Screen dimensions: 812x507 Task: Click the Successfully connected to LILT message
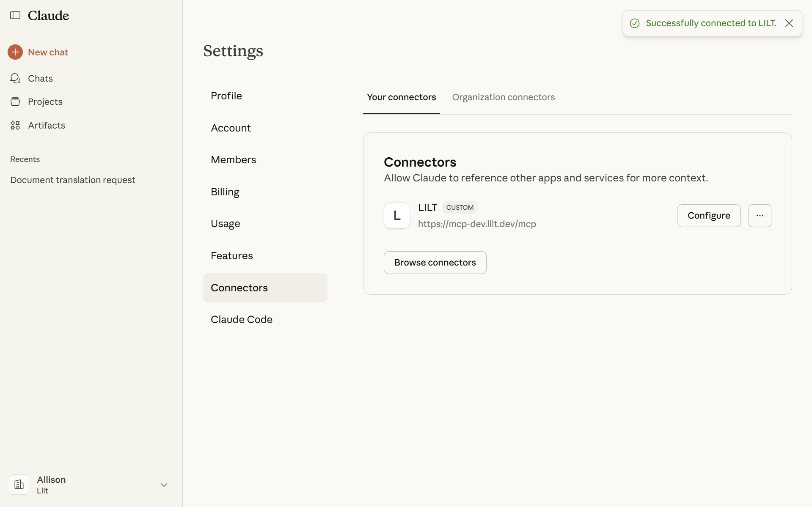711,23
